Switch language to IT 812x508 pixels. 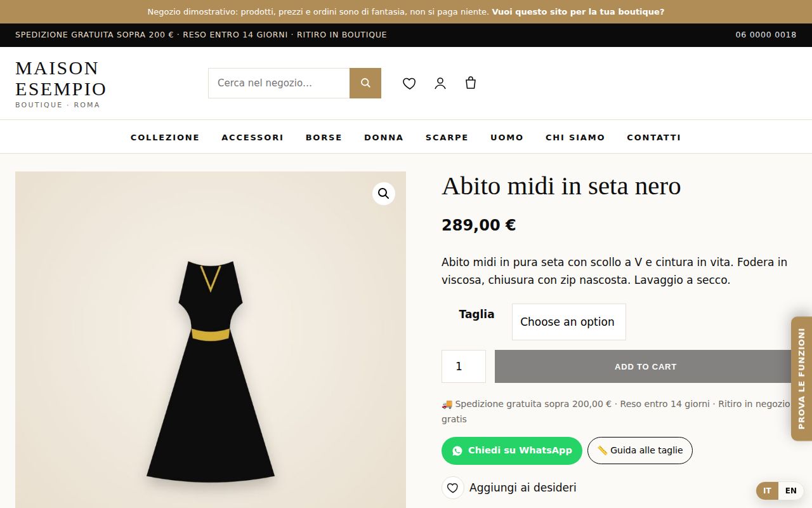tap(768, 491)
